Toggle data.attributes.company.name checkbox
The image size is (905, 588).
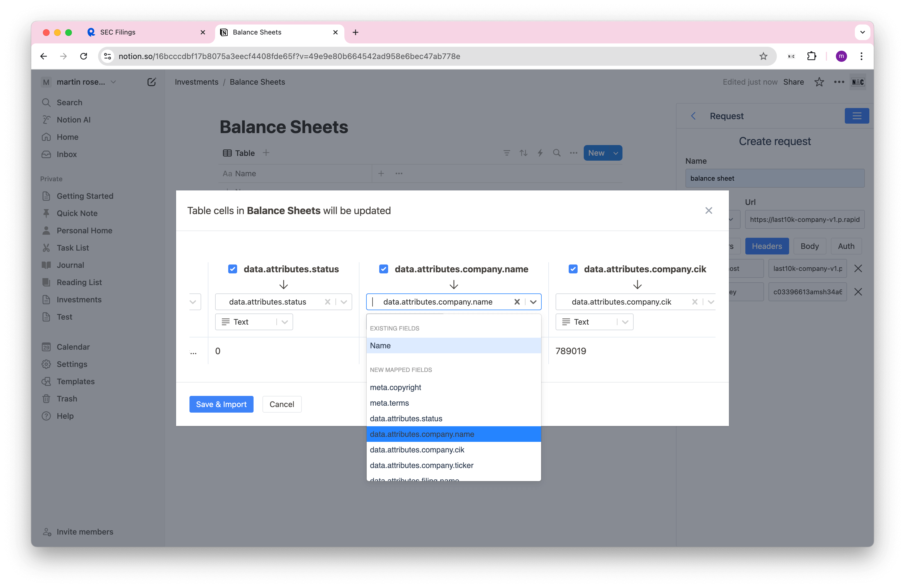383,269
